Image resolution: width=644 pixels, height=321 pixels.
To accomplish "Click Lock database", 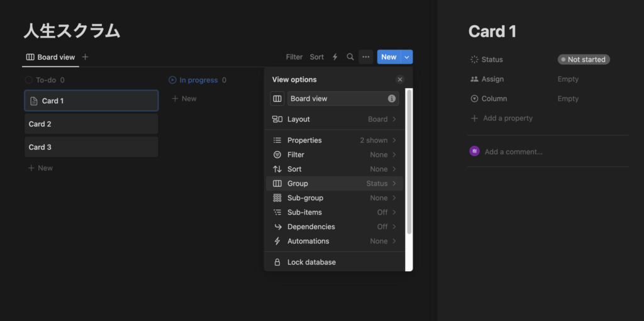I will 311,262.
